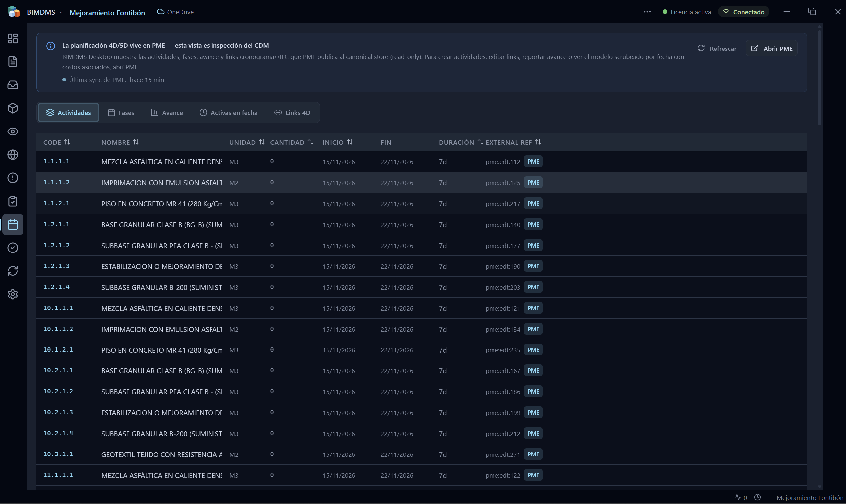Select the calendar planning icon in sidebar
The image size is (846, 504).
tap(13, 225)
